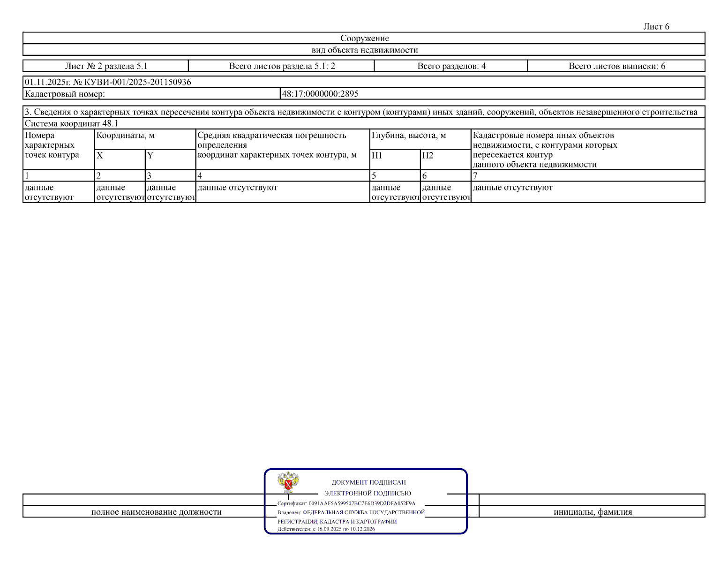Click 'данные отсутствуют' under column 5
728x563 pixels.
(x=396, y=192)
